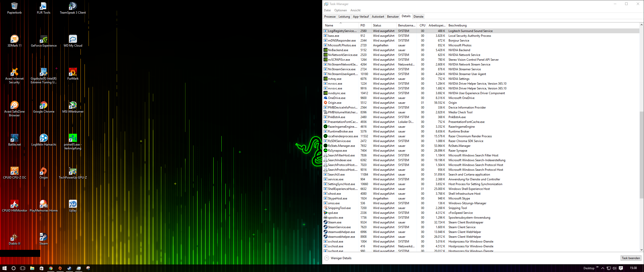Open the GeForce Experience desktop icon
Image resolution: width=644 pixels, height=272 pixels.
coord(44,40)
